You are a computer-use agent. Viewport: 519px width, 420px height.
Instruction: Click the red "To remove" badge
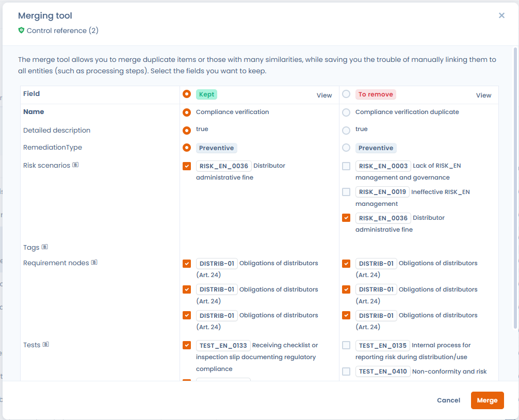pyautogui.click(x=376, y=94)
